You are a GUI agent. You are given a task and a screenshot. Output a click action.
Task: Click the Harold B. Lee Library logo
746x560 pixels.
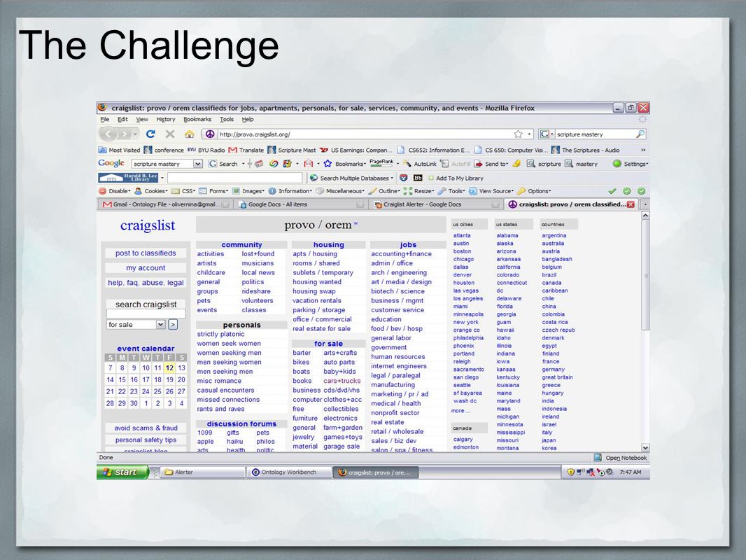pyautogui.click(x=128, y=178)
